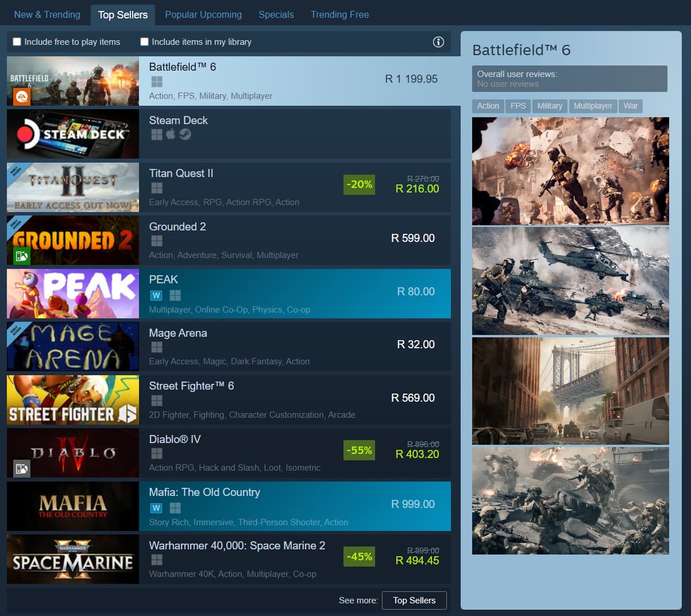The width and height of the screenshot is (691, 616).
Task: Click the Space Marine 2 capsule image
Action: tap(73, 559)
